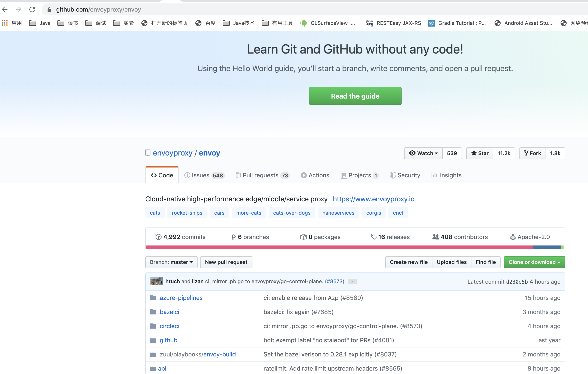
Task: Click the commits clock icon
Action: point(159,237)
